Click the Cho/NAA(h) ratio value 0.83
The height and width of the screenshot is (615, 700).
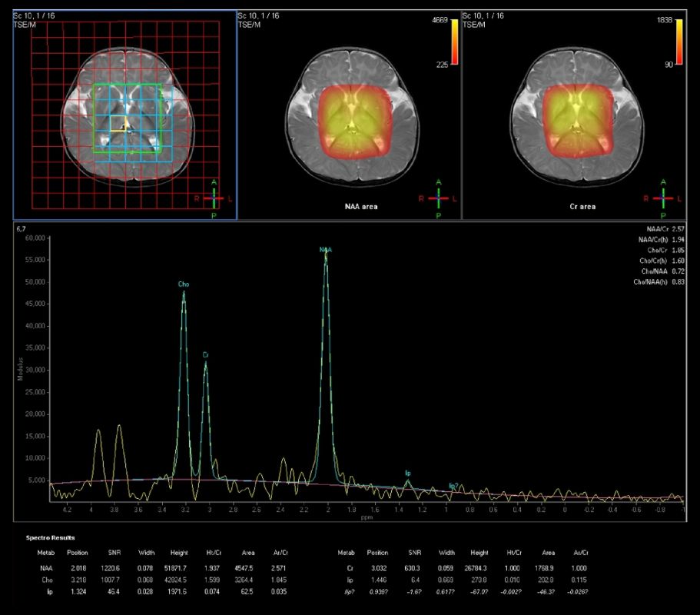coord(678,282)
